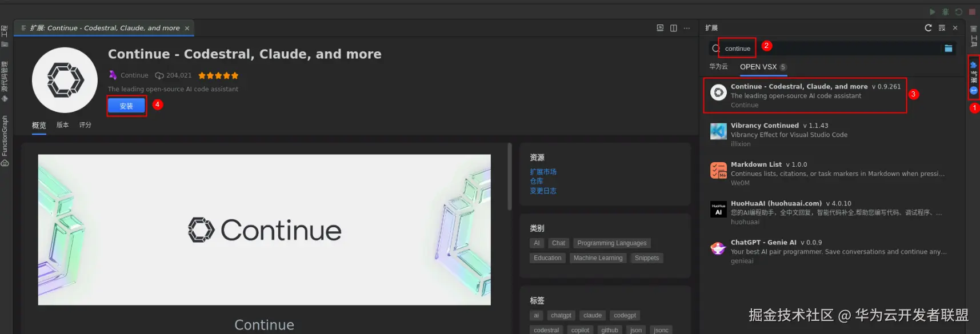Click the HuoHuaAI extension icon
The width and height of the screenshot is (980, 334).
718,209
